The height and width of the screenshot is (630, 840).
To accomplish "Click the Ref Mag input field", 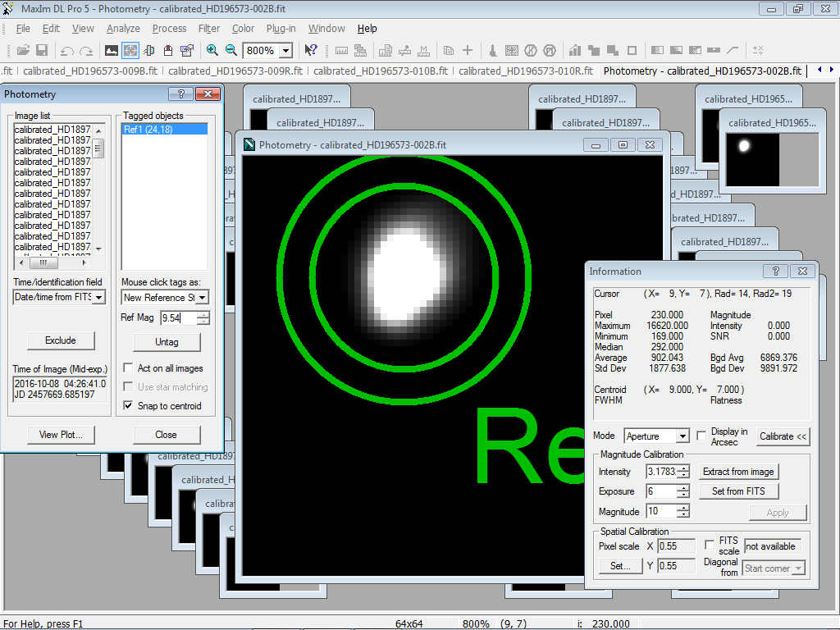I will [x=178, y=318].
